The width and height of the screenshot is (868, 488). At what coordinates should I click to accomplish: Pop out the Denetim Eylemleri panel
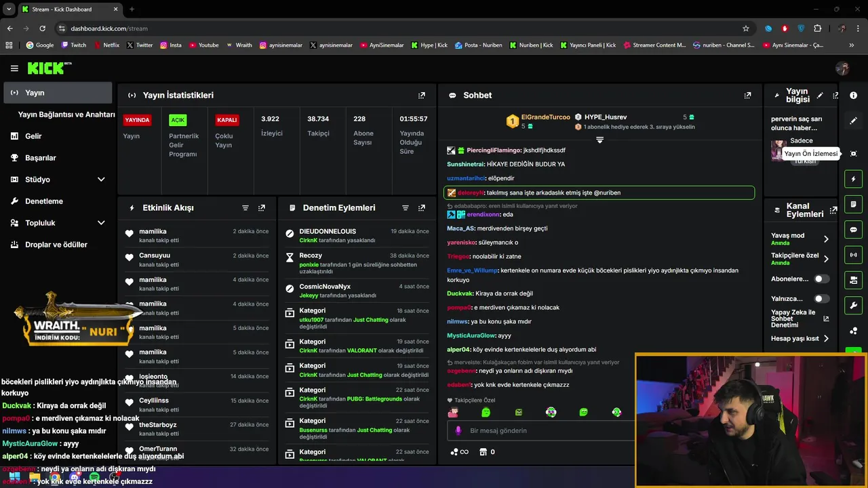[422, 208]
